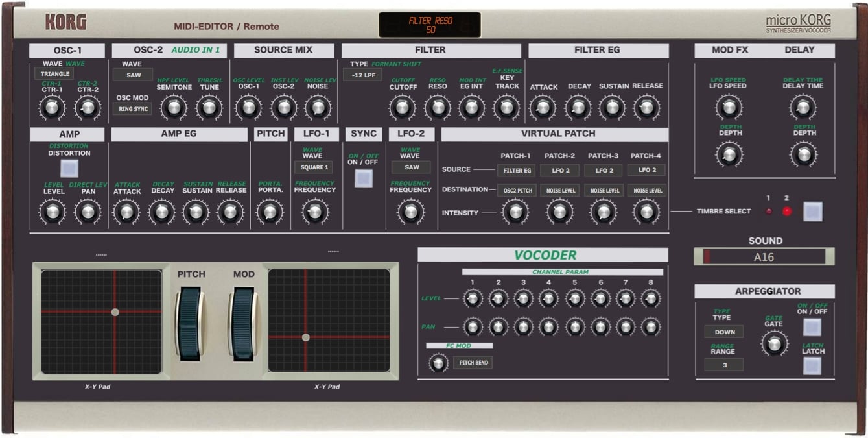Open the OSC-1 TRIANGLE wave dropdown
Viewport: 868px width, 438px height.
[x=54, y=74]
